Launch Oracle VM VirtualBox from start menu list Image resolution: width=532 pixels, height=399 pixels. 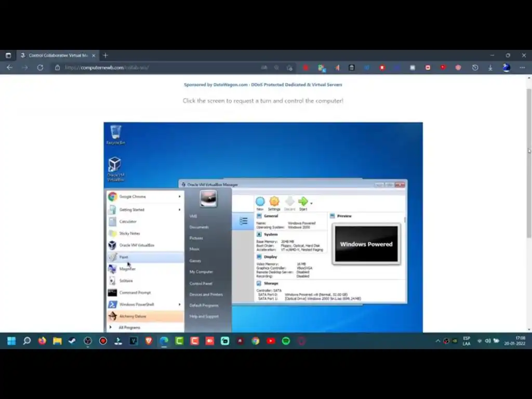[145, 245]
